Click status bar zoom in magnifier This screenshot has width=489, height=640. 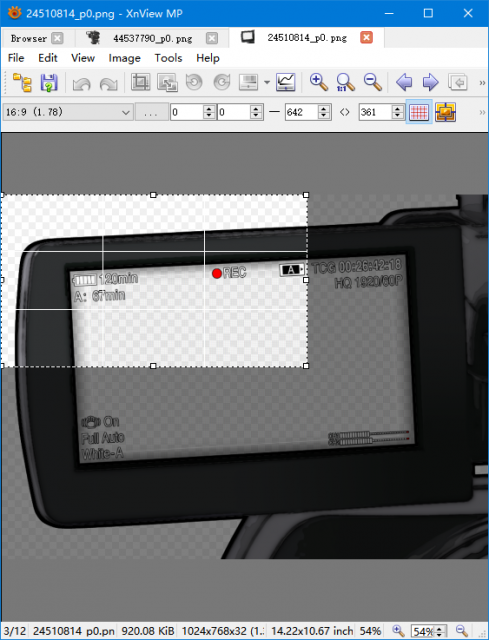(x=398, y=631)
